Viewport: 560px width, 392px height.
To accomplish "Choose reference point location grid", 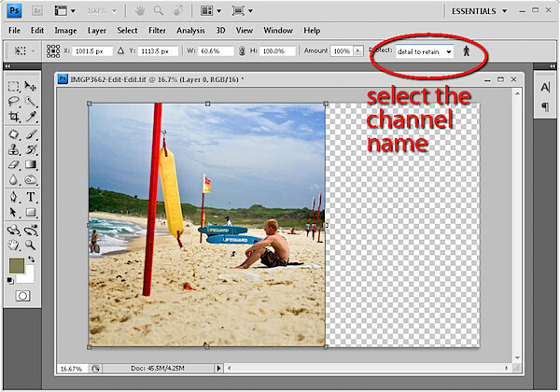I will click(x=53, y=51).
